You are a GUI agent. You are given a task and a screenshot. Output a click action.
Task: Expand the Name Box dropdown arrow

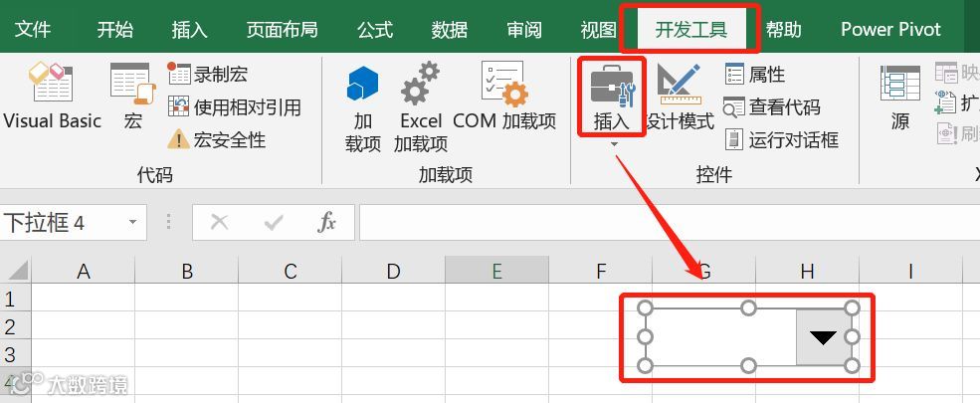(x=132, y=223)
